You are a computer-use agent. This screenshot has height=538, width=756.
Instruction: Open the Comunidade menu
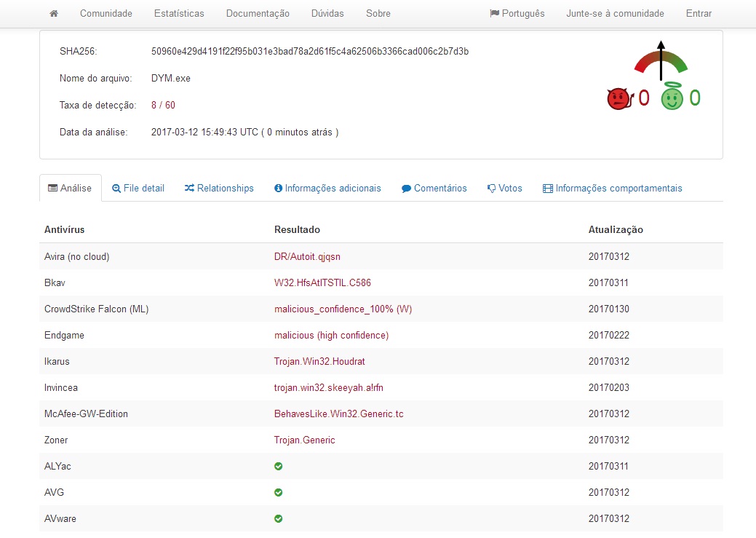point(106,14)
